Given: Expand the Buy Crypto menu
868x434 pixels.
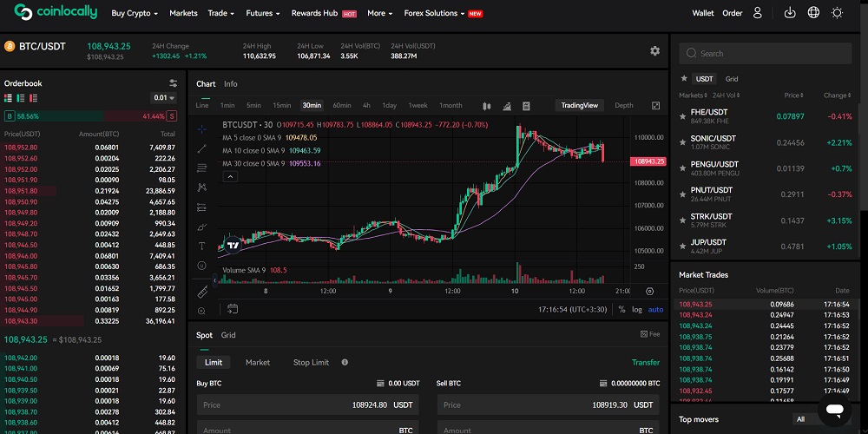Looking at the screenshot, I should click(135, 14).
